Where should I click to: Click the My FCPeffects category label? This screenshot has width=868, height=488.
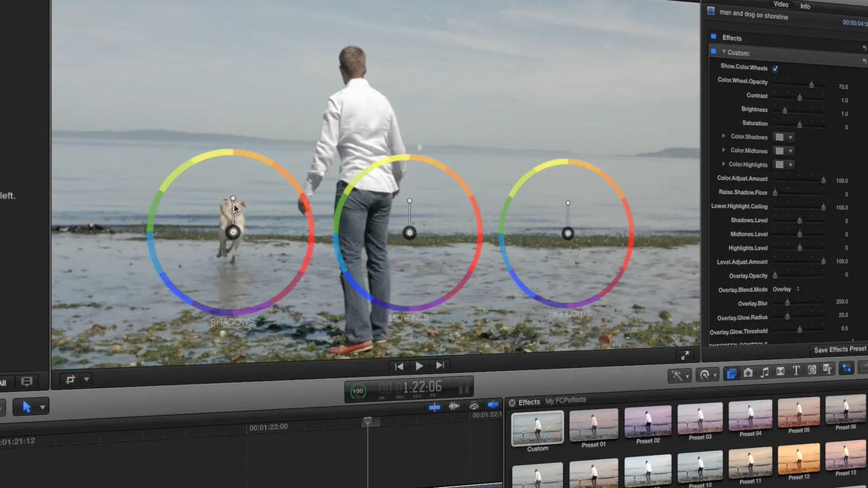(x=566, y=400)
